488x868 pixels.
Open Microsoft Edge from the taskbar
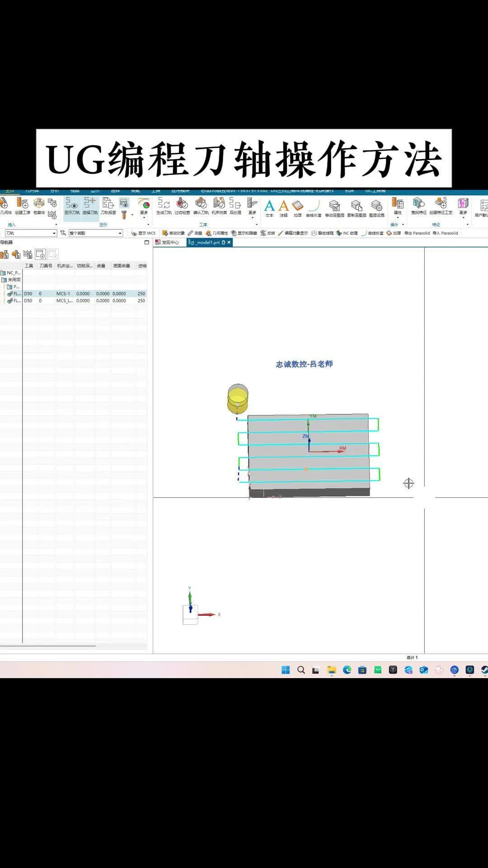pyautogui.click(x=347, y=670)
